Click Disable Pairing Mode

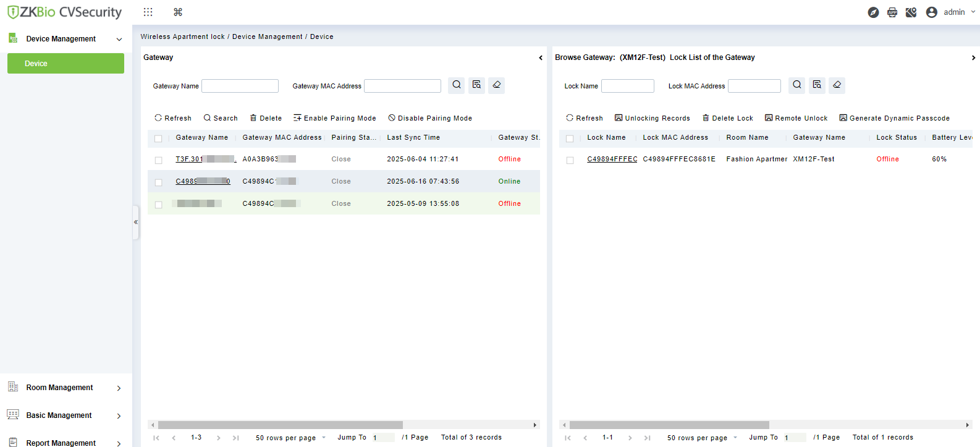tap(430, 118)
